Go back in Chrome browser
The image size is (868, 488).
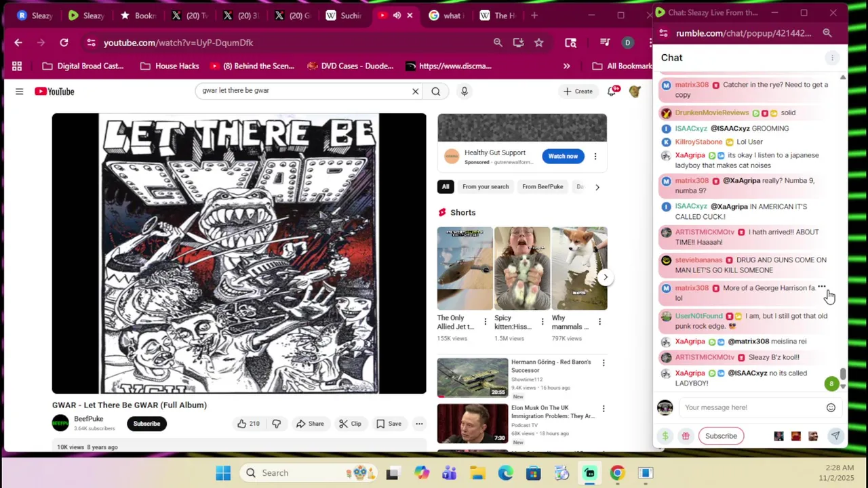pos(18,43)
